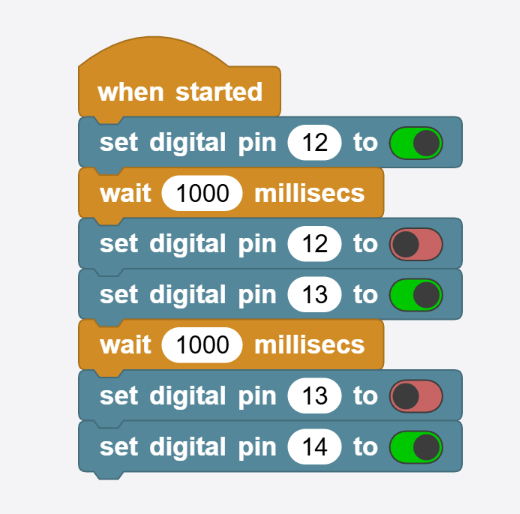Click "set digital pin" text on pin 13 off-block

188,396
